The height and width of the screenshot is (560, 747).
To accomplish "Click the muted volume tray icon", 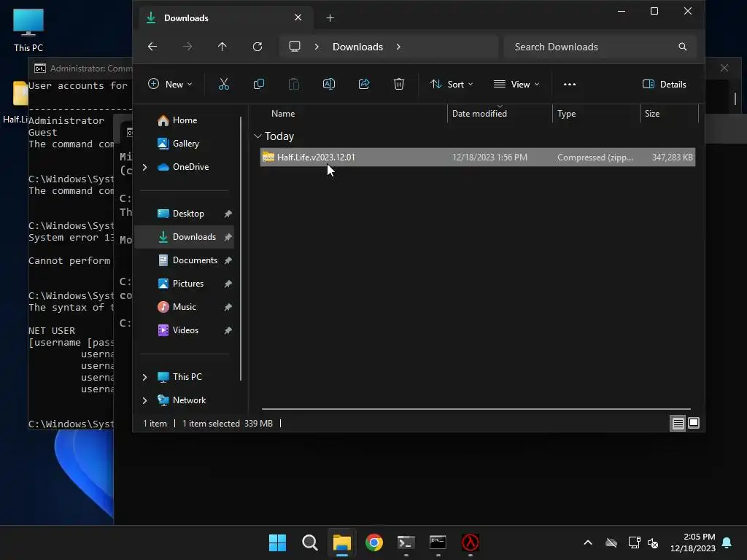I will (x=653, y=542).
